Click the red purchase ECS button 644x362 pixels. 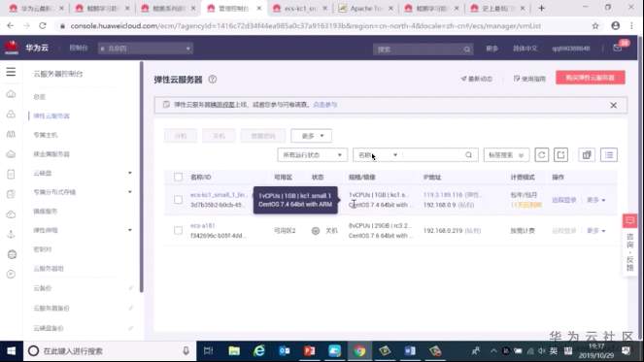(x=591, y=78)
